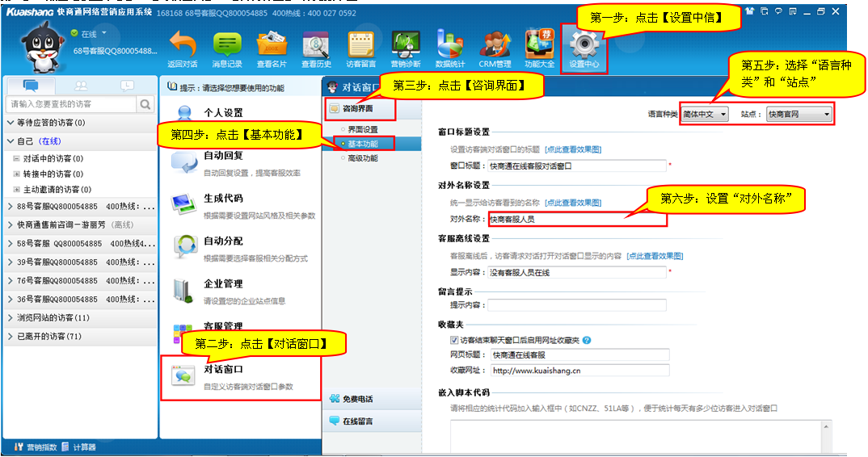Open 消息记录 message records

[x=227, y=45]
